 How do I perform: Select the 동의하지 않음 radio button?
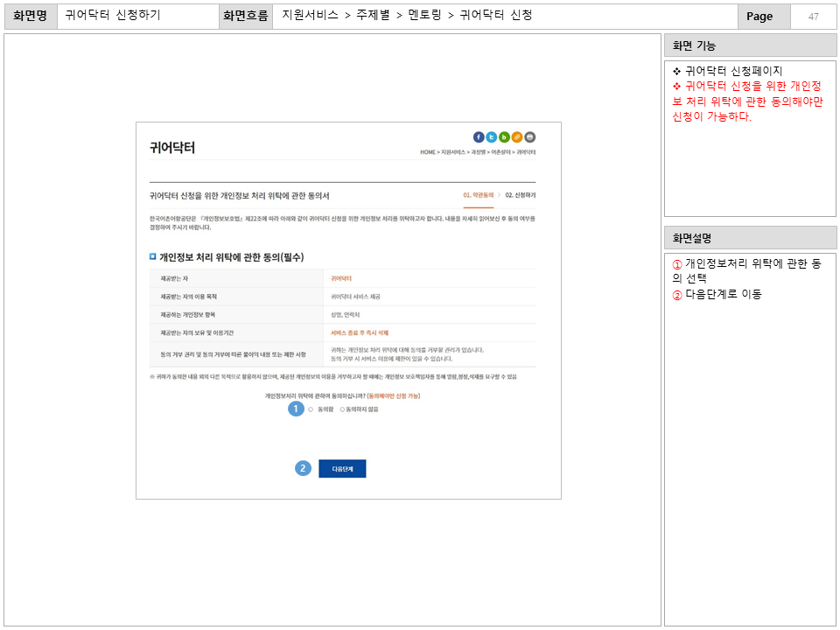[x=342, y=409]
